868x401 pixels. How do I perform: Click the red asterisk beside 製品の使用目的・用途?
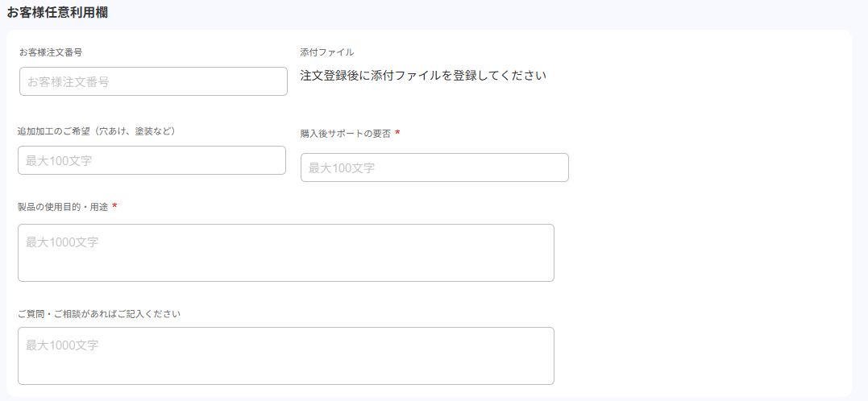pos(114,206)
